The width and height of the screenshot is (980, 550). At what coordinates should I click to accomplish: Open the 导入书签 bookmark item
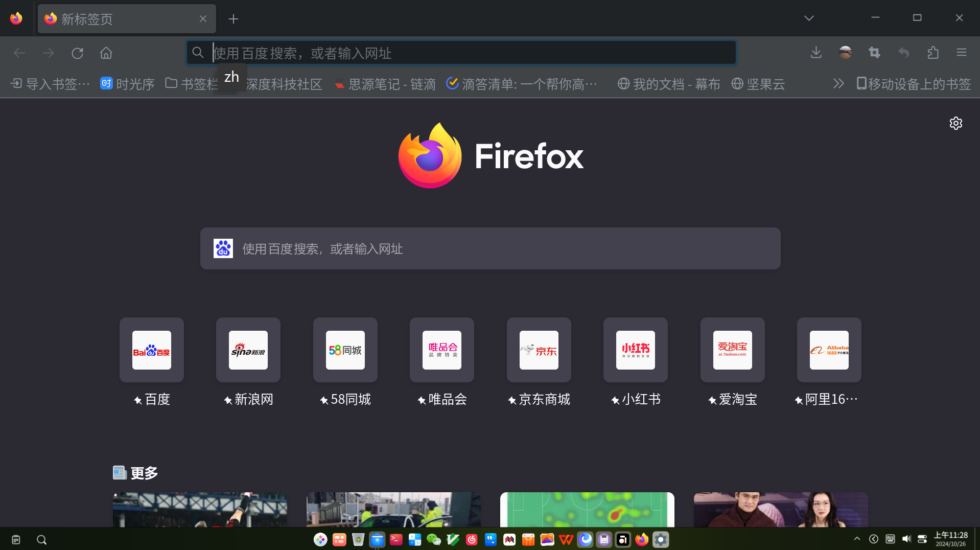50,84
